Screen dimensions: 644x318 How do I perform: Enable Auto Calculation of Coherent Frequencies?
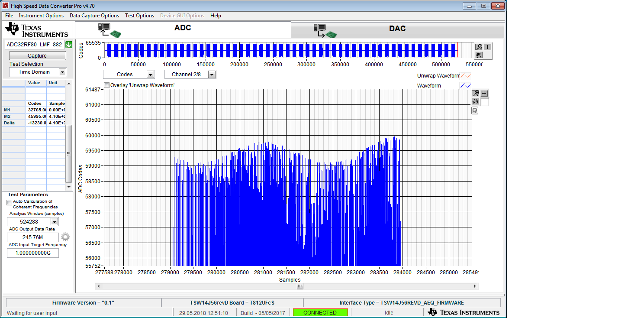point(10,202)
